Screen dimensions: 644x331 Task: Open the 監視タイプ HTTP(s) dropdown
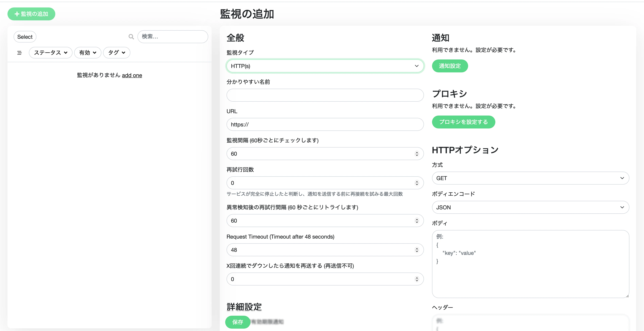(x=325, y=66)
